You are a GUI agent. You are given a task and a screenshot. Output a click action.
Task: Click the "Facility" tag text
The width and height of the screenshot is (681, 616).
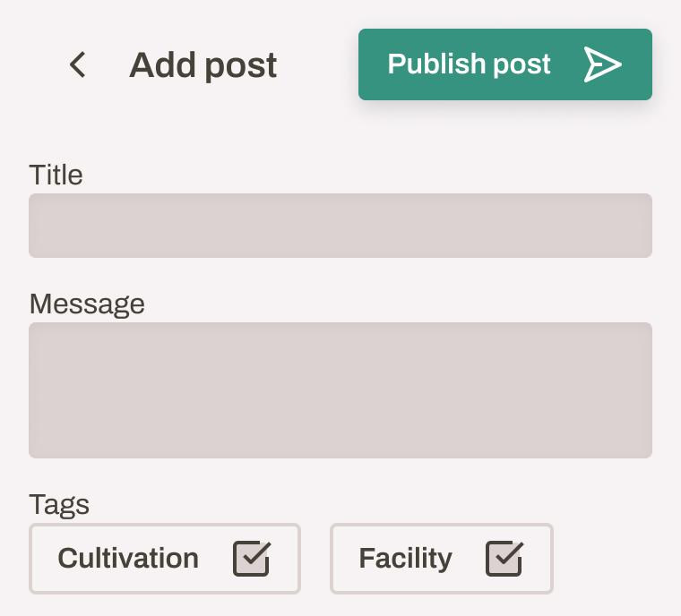point(405,559)
